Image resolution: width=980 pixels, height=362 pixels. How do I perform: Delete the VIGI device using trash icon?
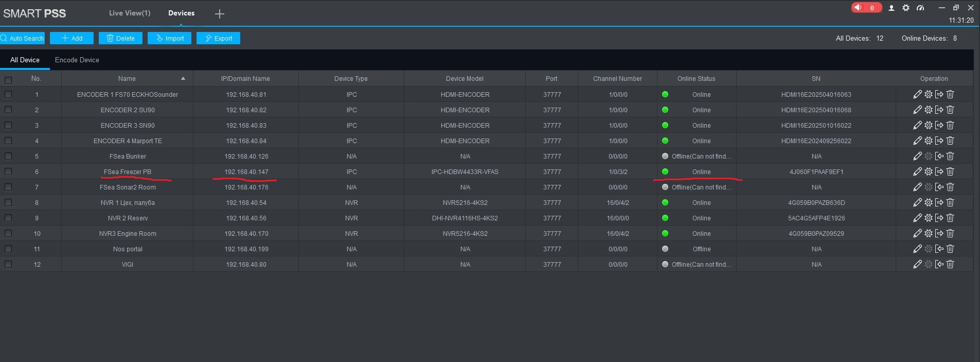click(950, 264)
